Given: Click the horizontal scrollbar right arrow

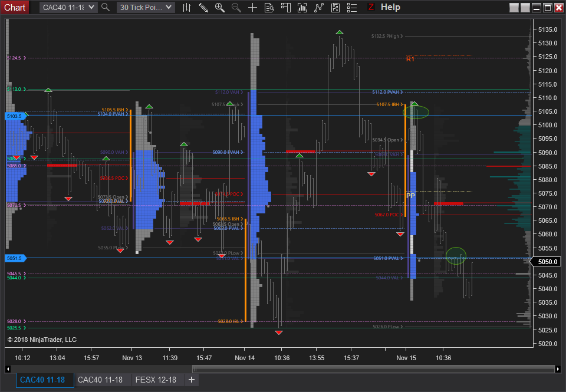Looking at the screenshot, I should [558, 369].
